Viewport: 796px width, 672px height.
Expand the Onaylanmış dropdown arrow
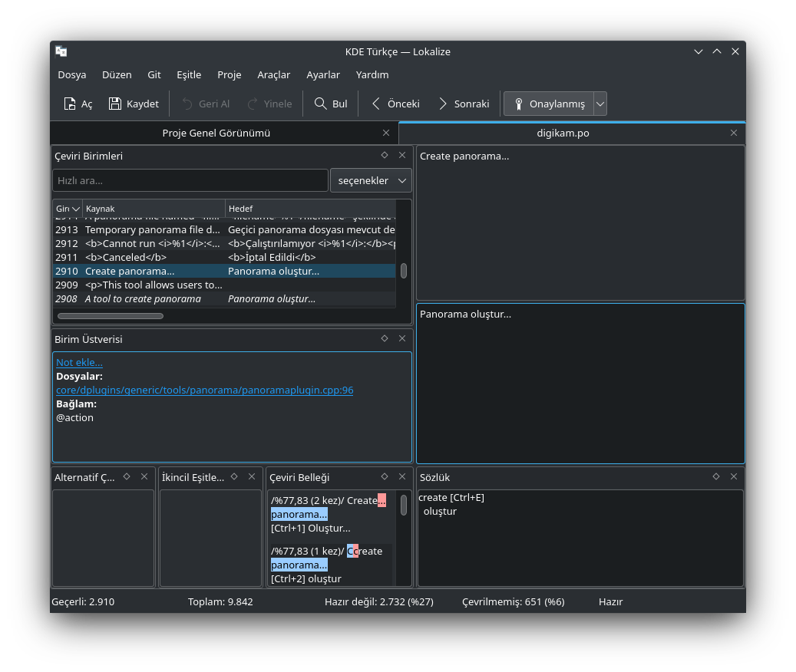pos(600,104)
